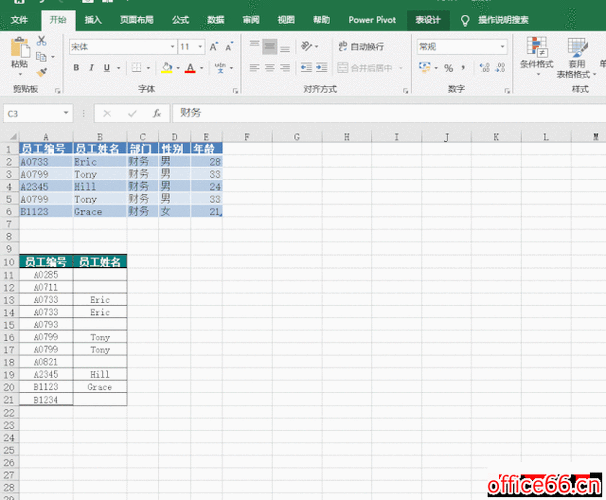Open font group dialog launcher
This screenshot has width=606, height=500.
point(235,91)
